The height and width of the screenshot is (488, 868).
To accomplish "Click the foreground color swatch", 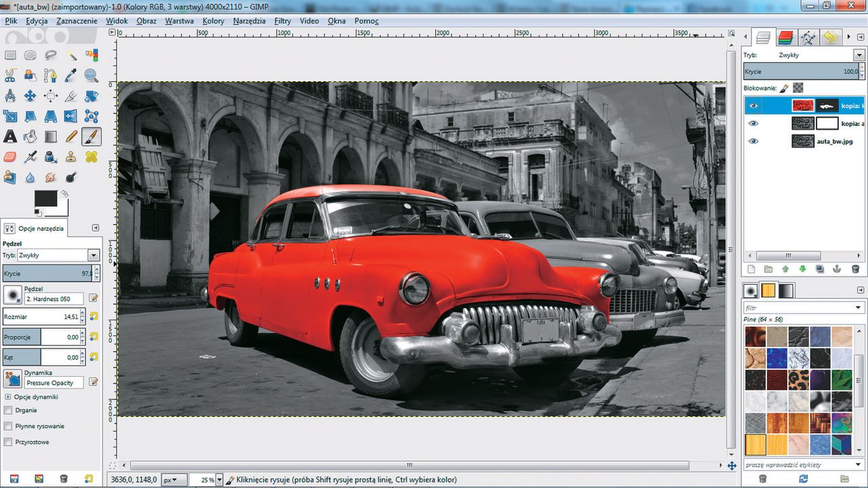I will pos(45,198).
